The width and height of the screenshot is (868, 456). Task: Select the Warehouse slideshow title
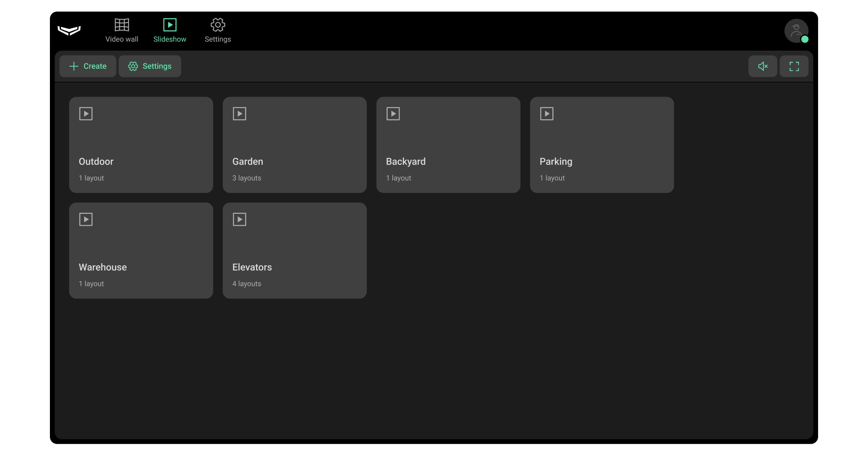tap(103, 267)
